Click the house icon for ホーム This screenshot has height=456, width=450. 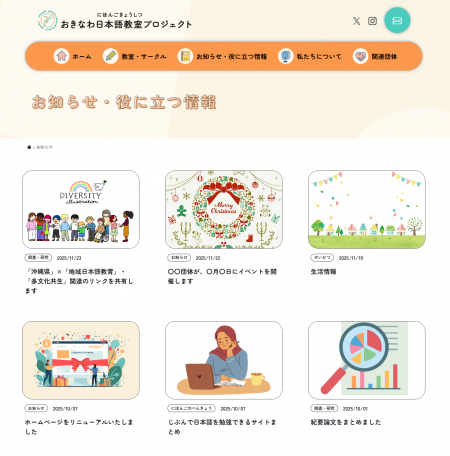(61, 56)
